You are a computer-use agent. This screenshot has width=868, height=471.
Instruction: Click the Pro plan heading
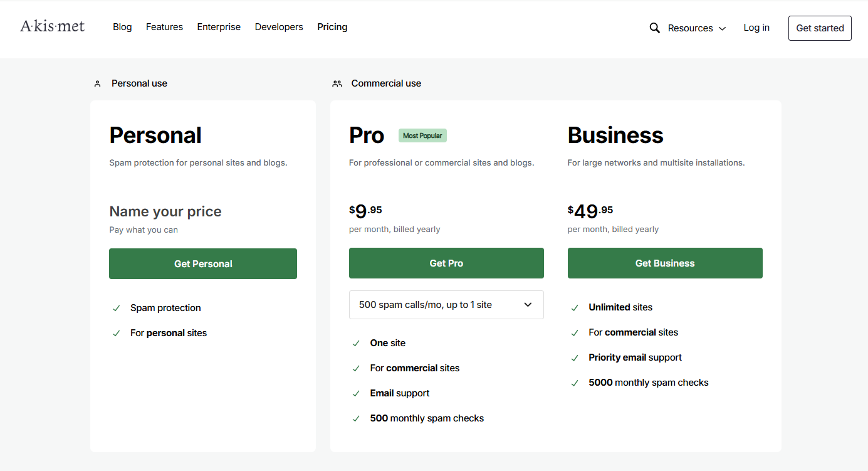click(367, 135)
